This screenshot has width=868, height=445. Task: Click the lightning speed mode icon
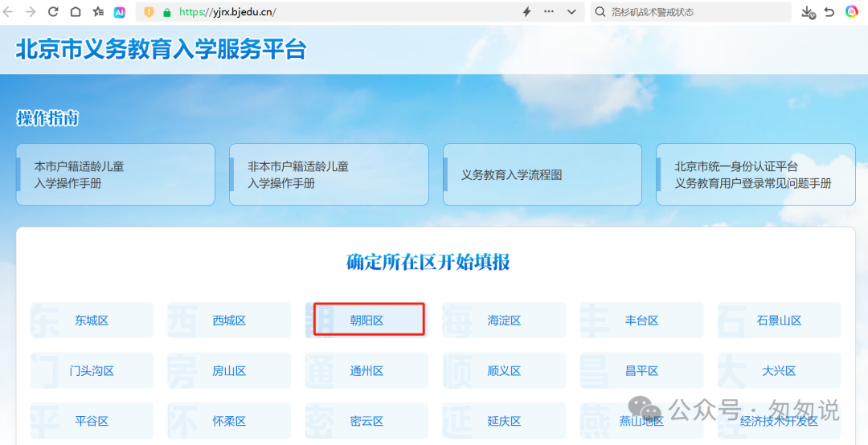(527, 11)
